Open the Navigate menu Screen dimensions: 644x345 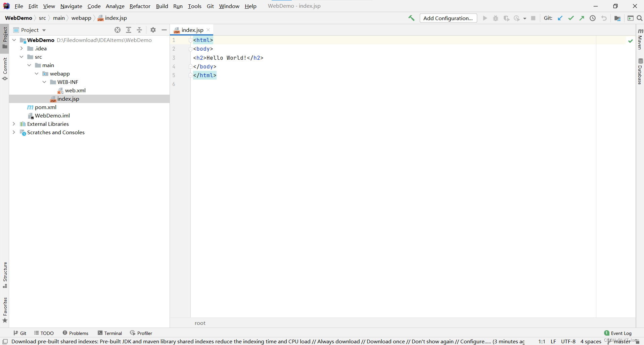(71, 6)
